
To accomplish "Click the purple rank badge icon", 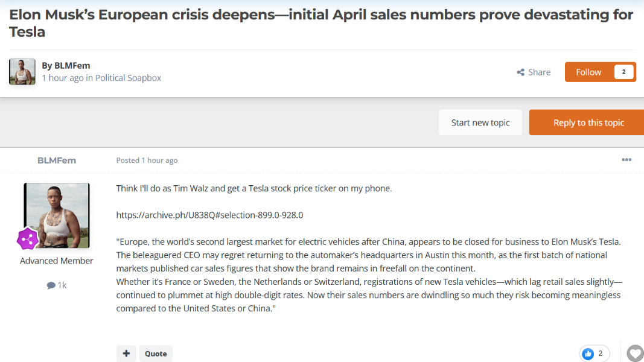I will 28,239.
